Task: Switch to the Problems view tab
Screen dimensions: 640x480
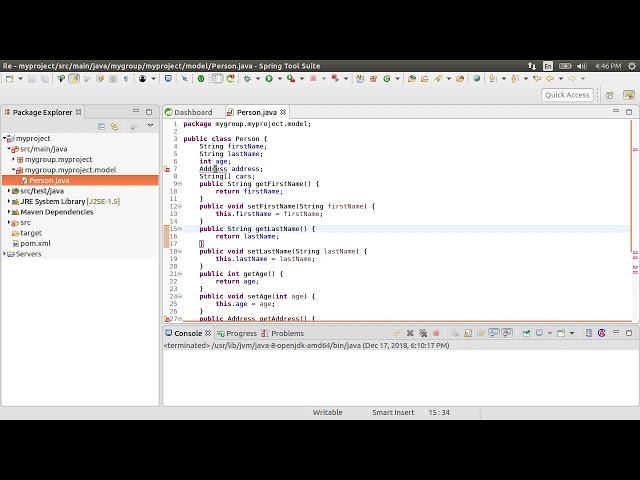Action: point(283,333)
